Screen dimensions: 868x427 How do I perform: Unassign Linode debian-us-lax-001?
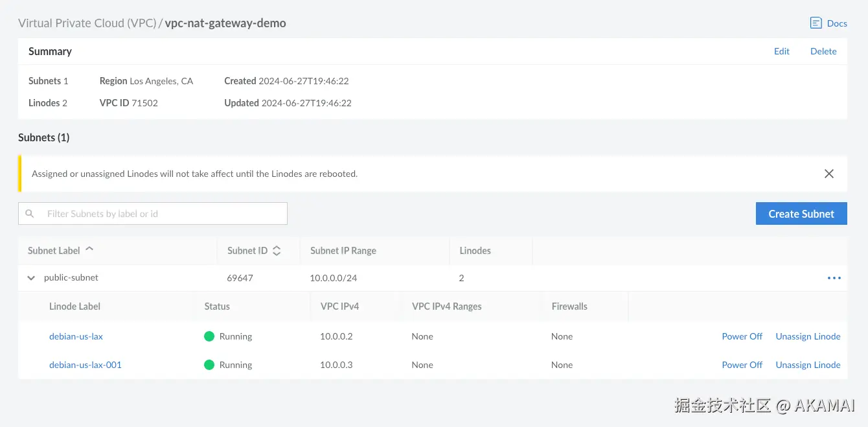808,365
